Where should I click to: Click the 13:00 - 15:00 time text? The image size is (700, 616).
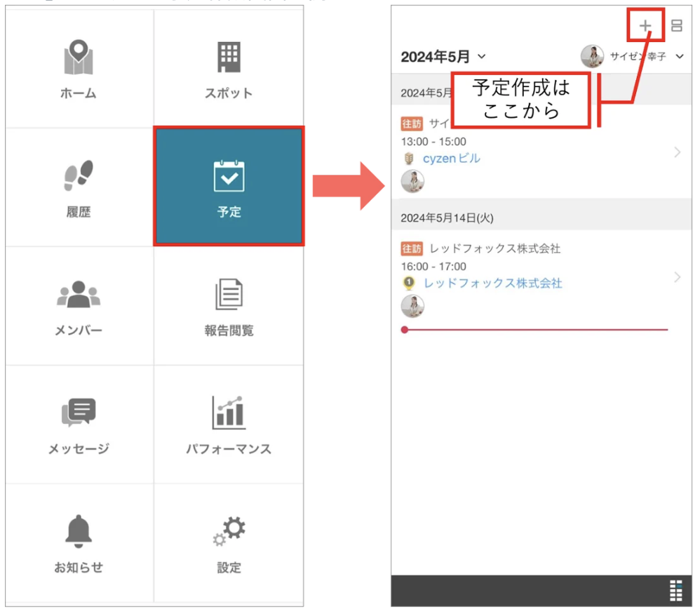433,142
